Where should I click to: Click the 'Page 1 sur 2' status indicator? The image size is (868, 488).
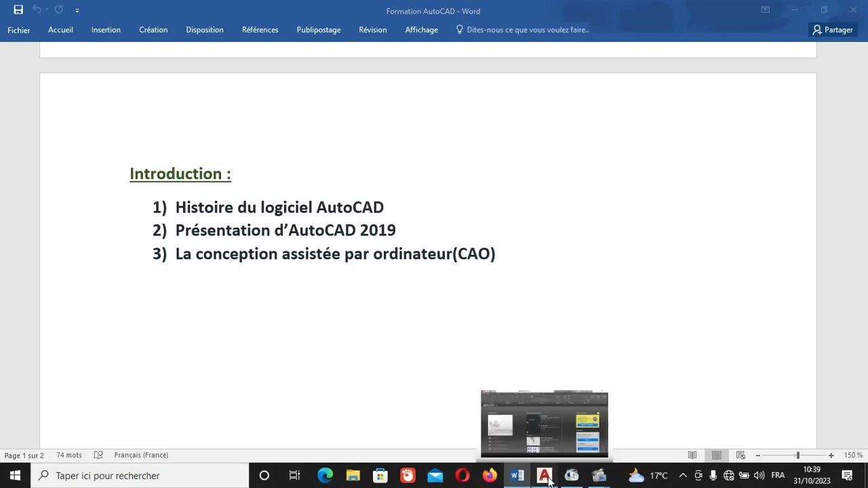[x=24, y=455]
